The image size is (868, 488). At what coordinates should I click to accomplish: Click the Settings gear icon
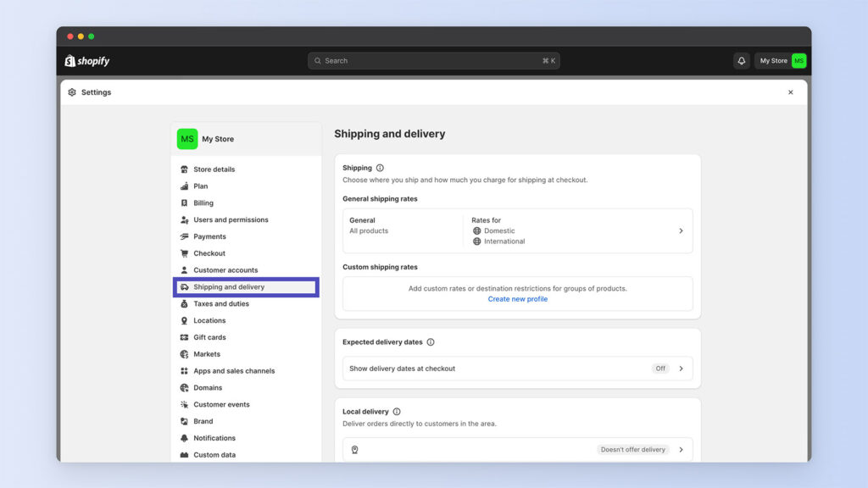72,92
